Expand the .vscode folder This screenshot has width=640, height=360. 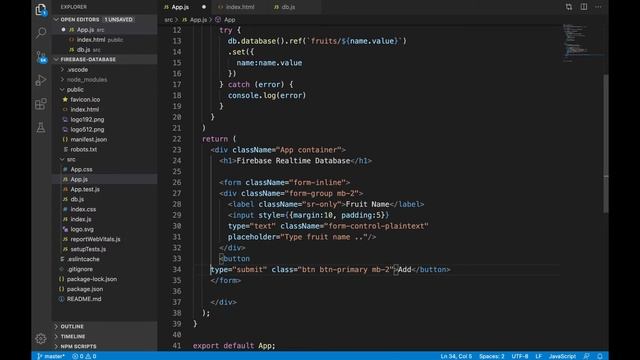[x=104, y=69]
